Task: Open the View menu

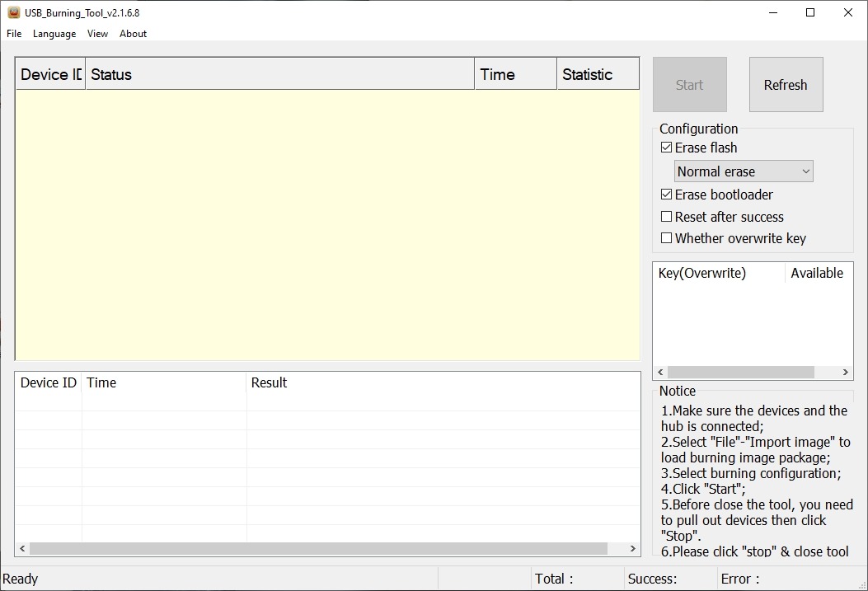Action: (x=97, y=34)
